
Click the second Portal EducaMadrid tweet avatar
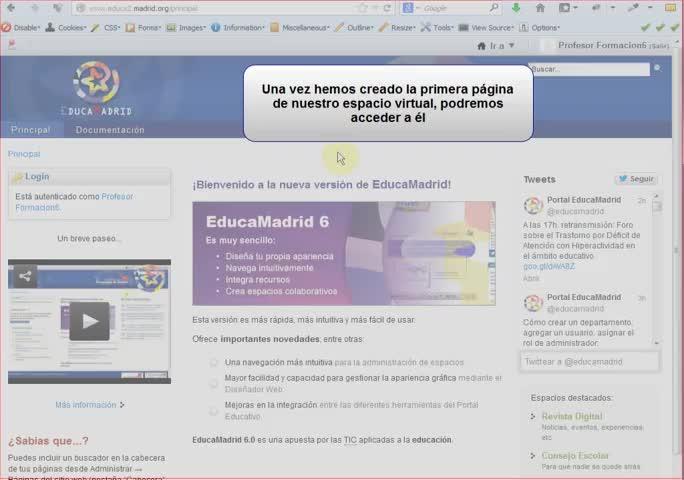pos(533,302)
